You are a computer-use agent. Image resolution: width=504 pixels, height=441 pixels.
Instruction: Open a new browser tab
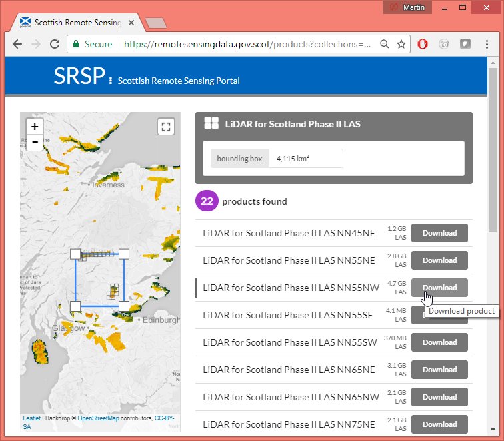coord(155,23)
